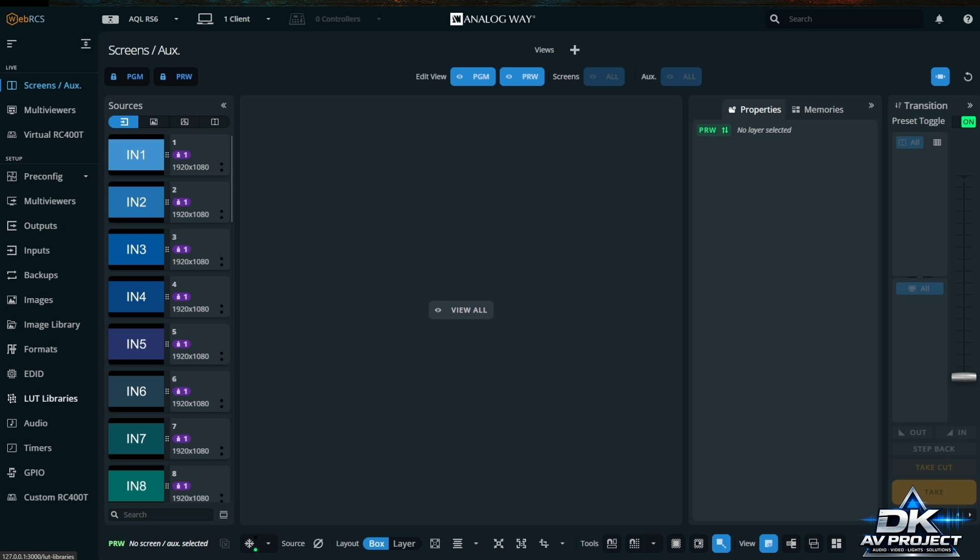Click the clear Source icon in bottom toolbar

click(x=318, y=544)
